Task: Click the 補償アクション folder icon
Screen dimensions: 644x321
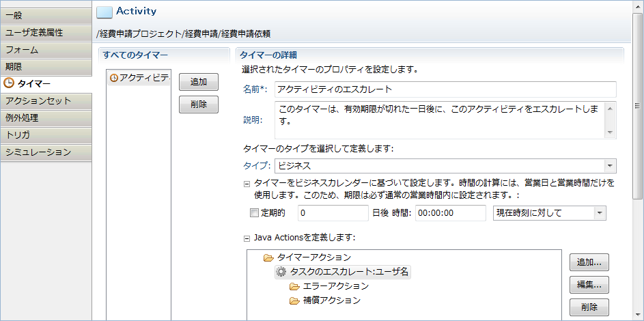Action: pos(294,301)
